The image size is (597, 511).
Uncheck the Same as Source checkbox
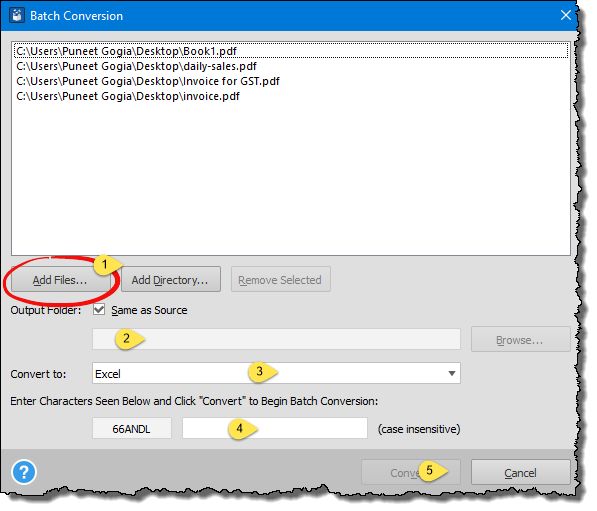click(99, 310)
